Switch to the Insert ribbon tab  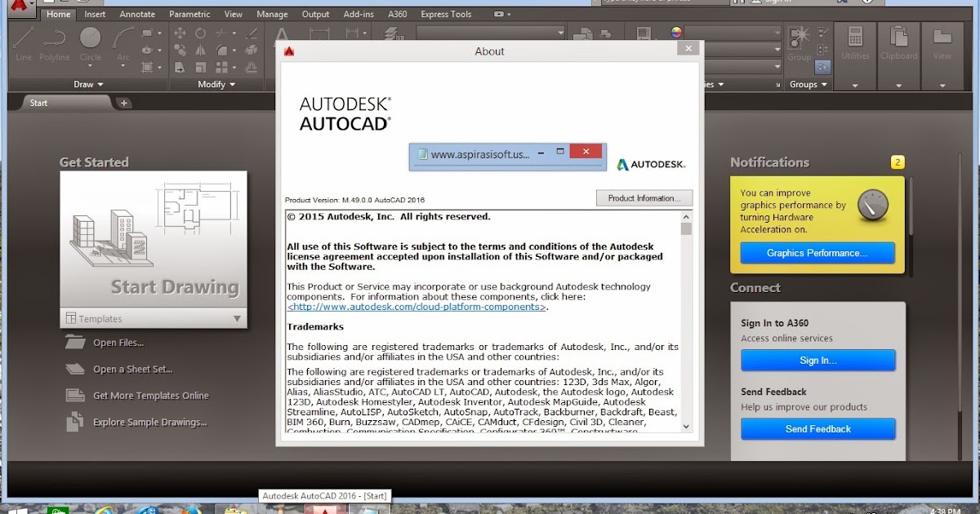pyautogui.click(x=95, y=14)
